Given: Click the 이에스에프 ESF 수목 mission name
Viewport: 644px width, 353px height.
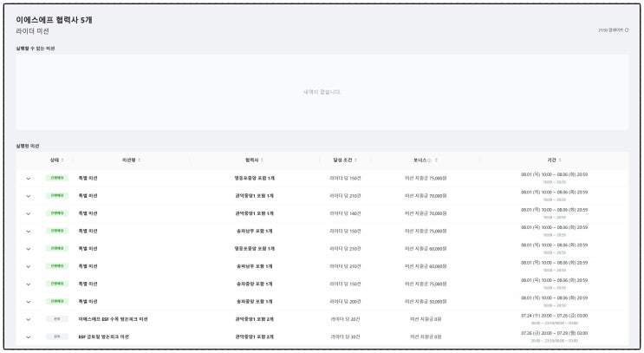Looking at the screenshot, I should (113, 319).
